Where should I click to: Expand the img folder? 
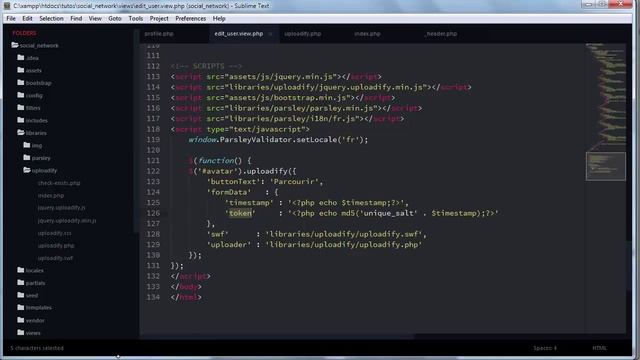click(27, 145)
